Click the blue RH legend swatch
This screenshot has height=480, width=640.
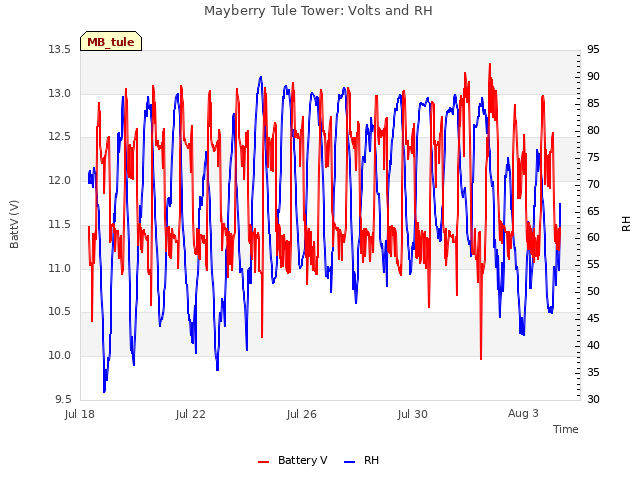[x=350, y=461]
